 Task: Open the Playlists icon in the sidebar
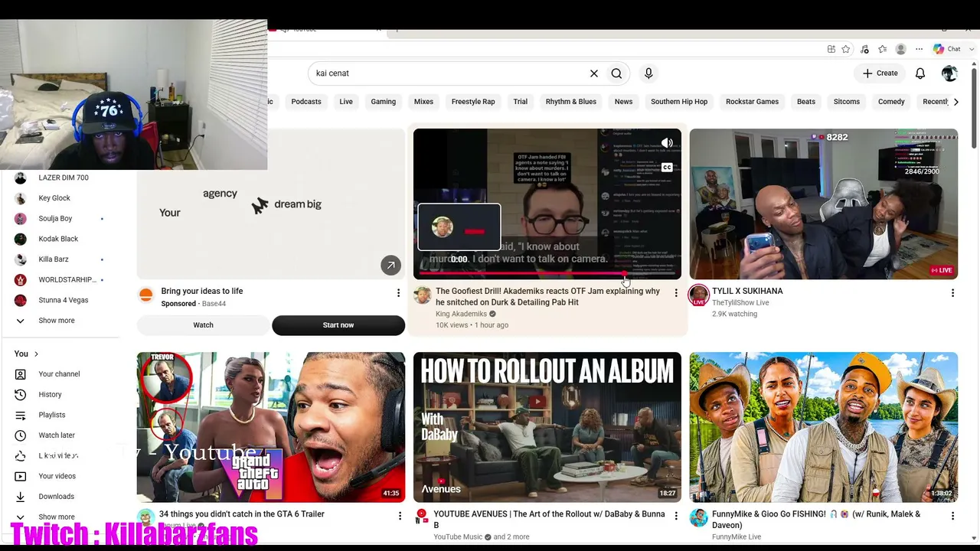[21, 415]
